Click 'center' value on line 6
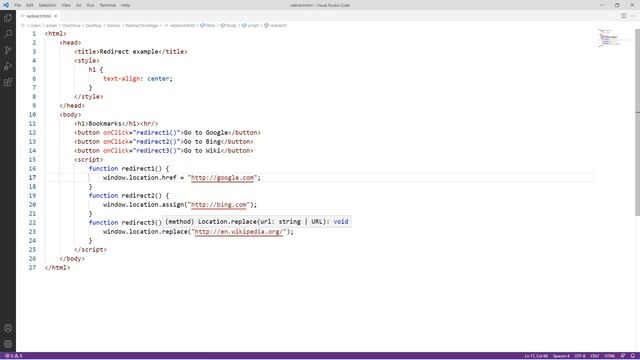The height and width of the screenshot is (360, 640). click(158, 78)
